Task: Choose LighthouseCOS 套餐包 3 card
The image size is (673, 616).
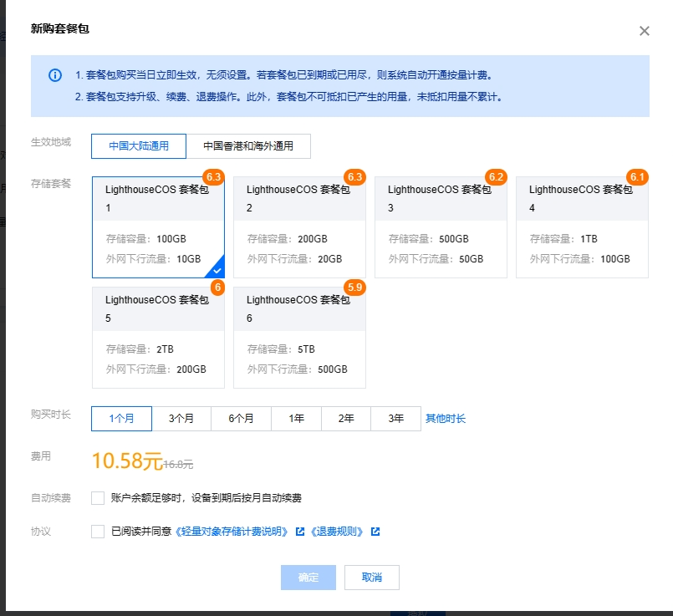Action: click(x=441, y=227)
